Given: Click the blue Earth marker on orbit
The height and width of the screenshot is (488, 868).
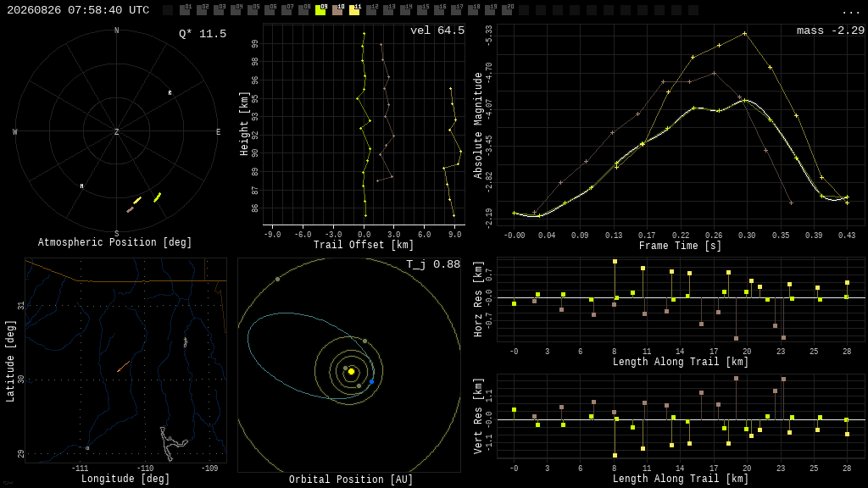Looking at the screenshot, I should click(371, 382).
